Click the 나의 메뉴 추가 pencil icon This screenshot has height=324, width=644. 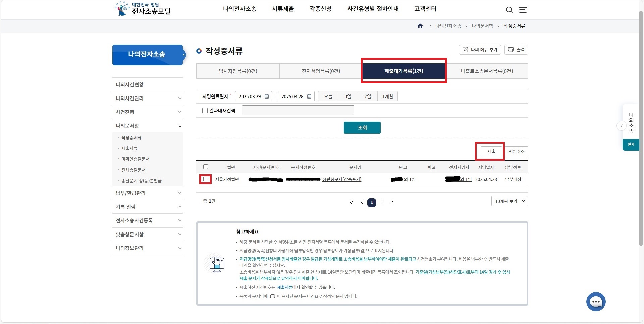pos(465,50)
